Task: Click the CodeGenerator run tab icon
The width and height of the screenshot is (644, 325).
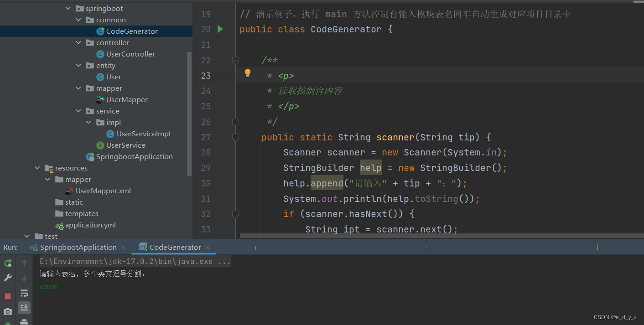Action: 143,247
